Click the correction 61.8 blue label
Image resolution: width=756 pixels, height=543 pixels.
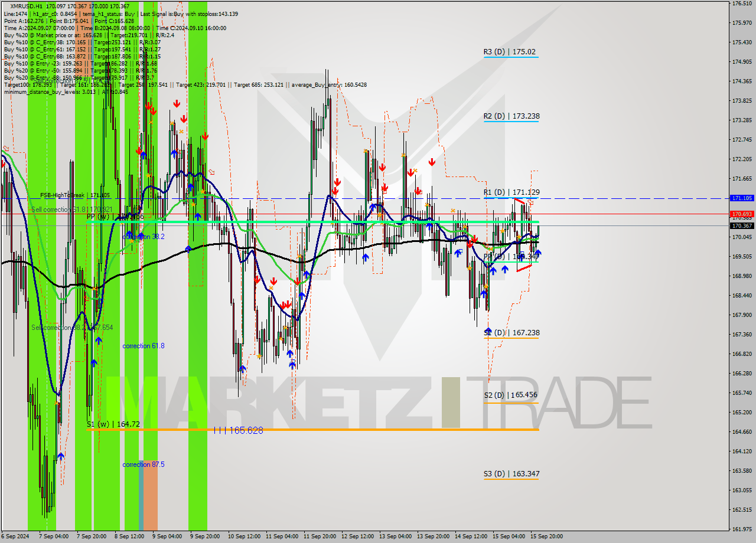[144, 346]
